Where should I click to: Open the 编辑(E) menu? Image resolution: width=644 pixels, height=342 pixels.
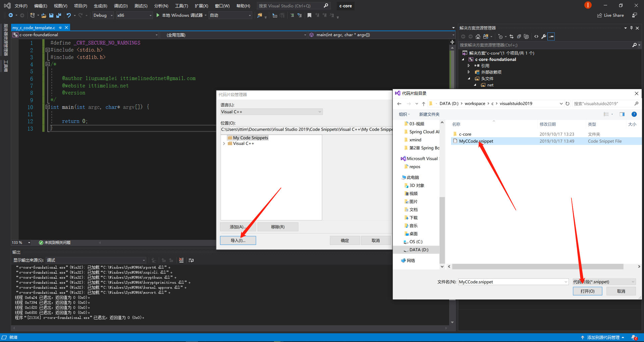point(41,6)
